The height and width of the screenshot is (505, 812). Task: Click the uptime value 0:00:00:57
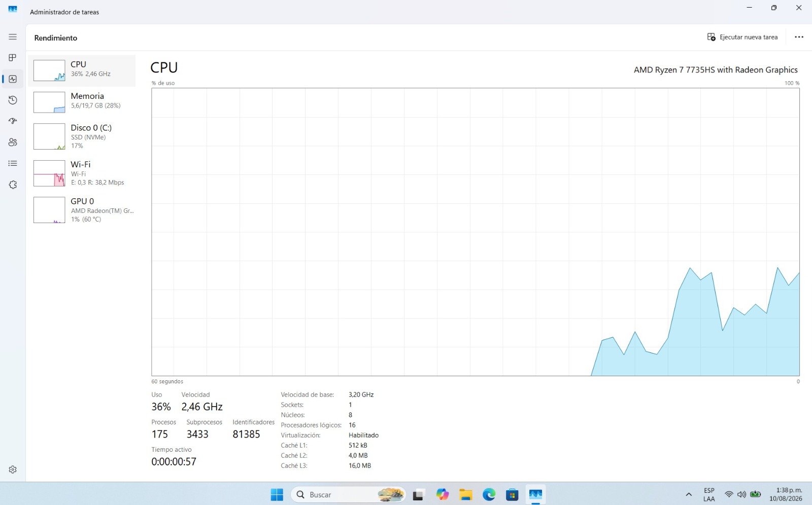click(174, 461)
